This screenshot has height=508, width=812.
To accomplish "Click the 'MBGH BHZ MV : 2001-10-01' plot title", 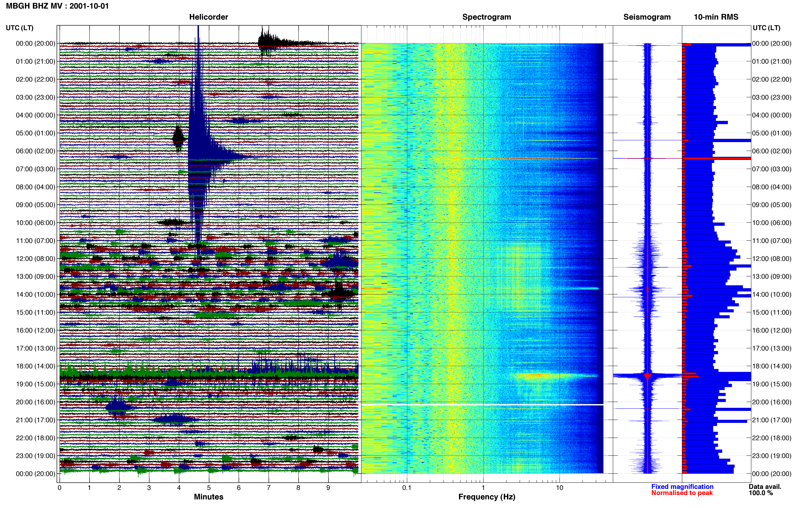I will (57, 6).
